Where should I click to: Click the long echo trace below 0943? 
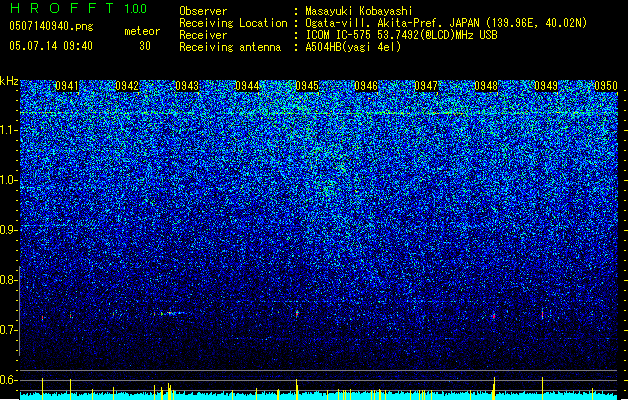click(170, 313)
